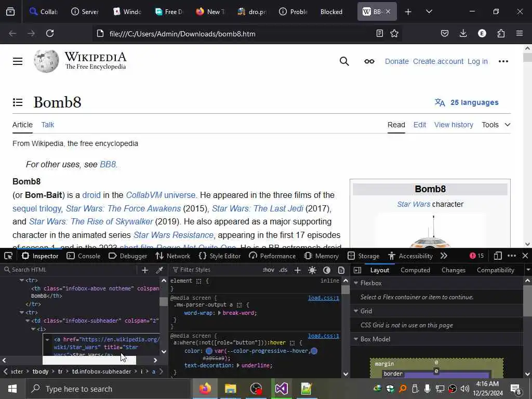Create a new node in inspector

click(x=145, y=270)
